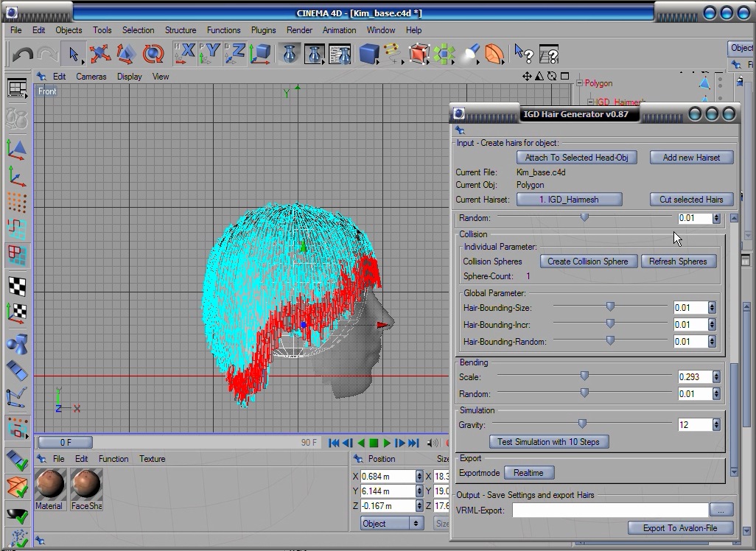This screenshot has height=551, width=756.
Task: Choose the black-white checkerboard Texture tool
Action: click(17, 287)
